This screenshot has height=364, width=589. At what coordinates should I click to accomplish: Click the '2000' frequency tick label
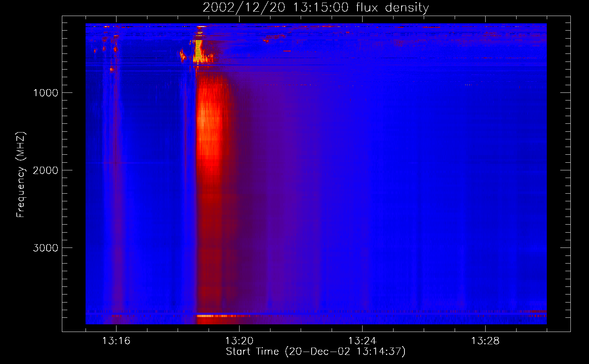[x=46, y=170]
